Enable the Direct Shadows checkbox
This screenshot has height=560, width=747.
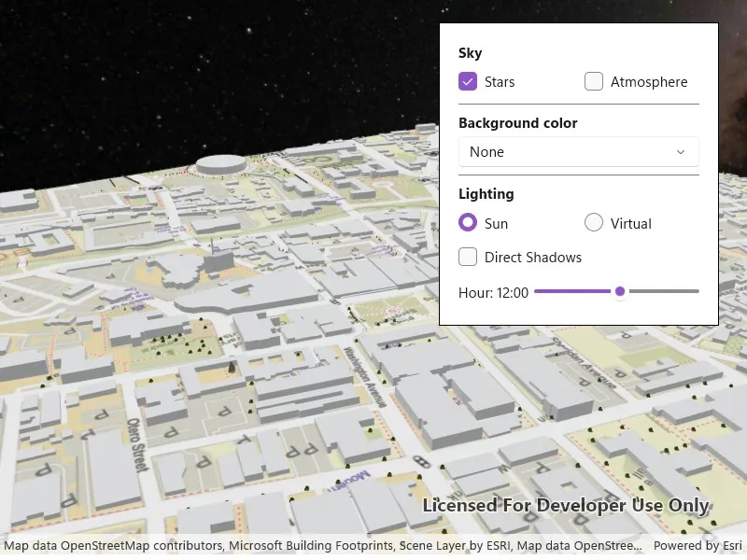click(468, 257)
